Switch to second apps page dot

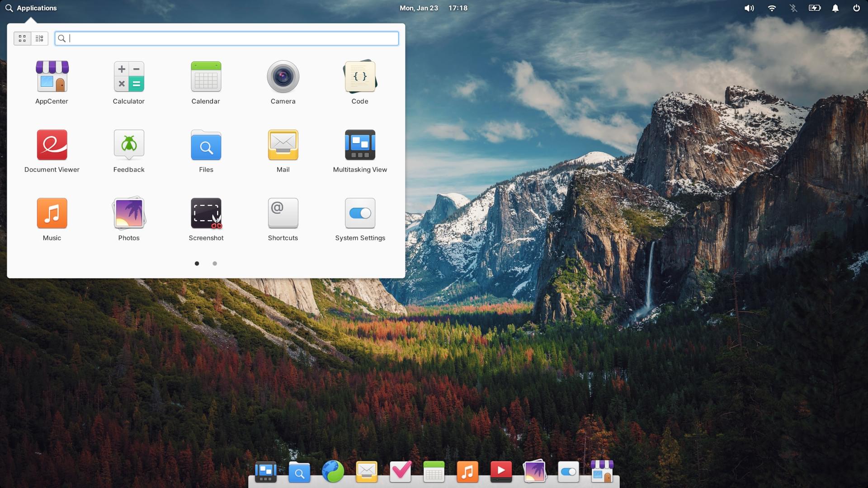(x=215, y=263)
